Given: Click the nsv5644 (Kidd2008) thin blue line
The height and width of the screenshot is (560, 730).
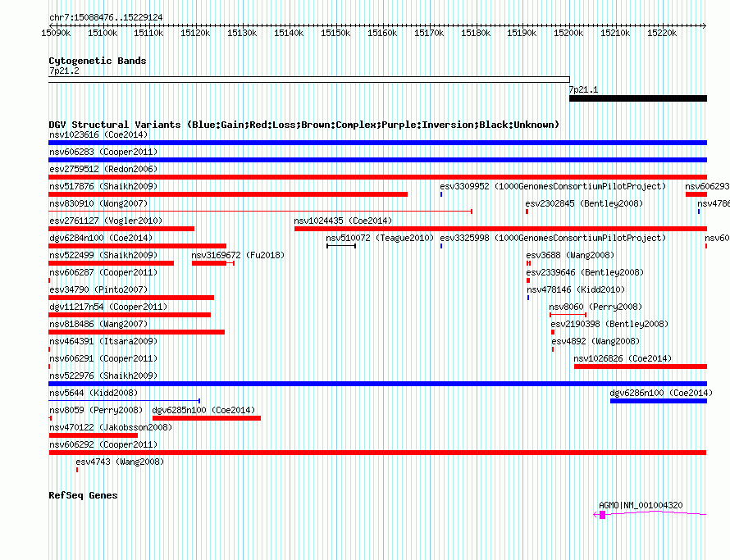Looking at the screenshot, I should pyautogui.click(x=125, y=400).
